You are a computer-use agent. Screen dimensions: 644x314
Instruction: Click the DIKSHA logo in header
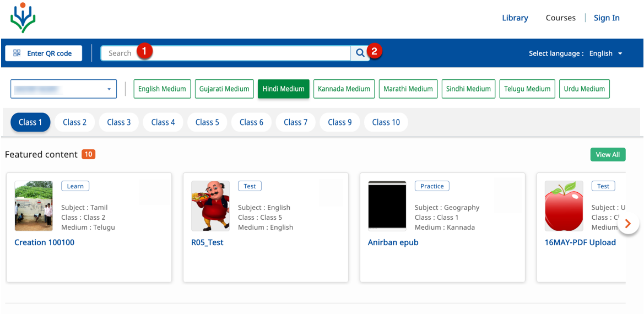pos(23,18)
